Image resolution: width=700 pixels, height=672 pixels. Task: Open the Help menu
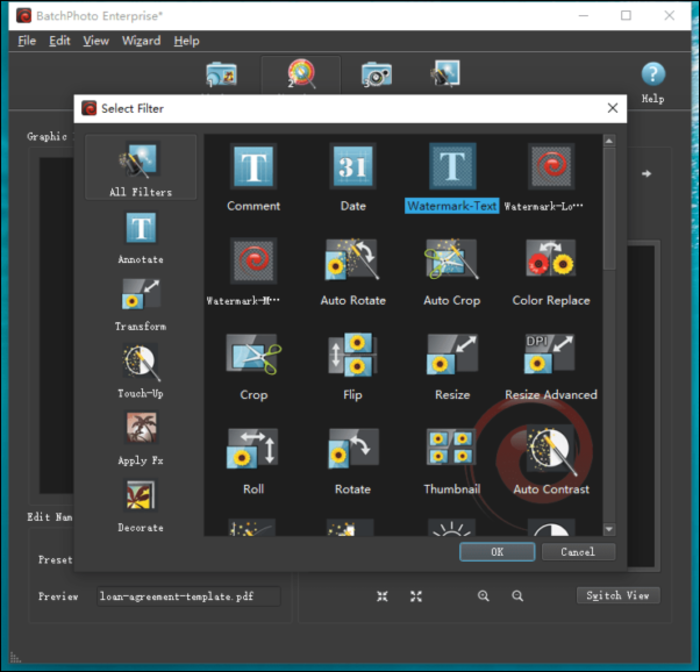pos(187,41)
